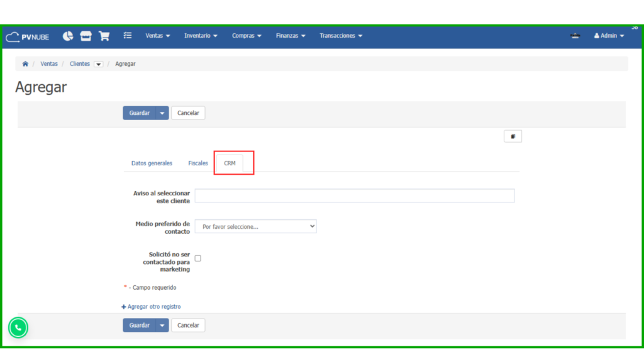Expand the Guardar button's dropdown arrow
The width and height of the screenshot is (644, 362).
162,112
